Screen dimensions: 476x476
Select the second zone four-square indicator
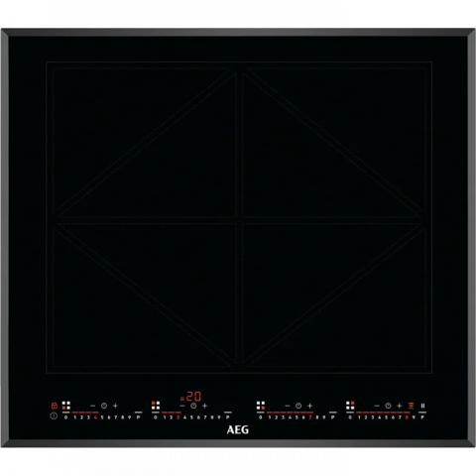coord(156,406)
